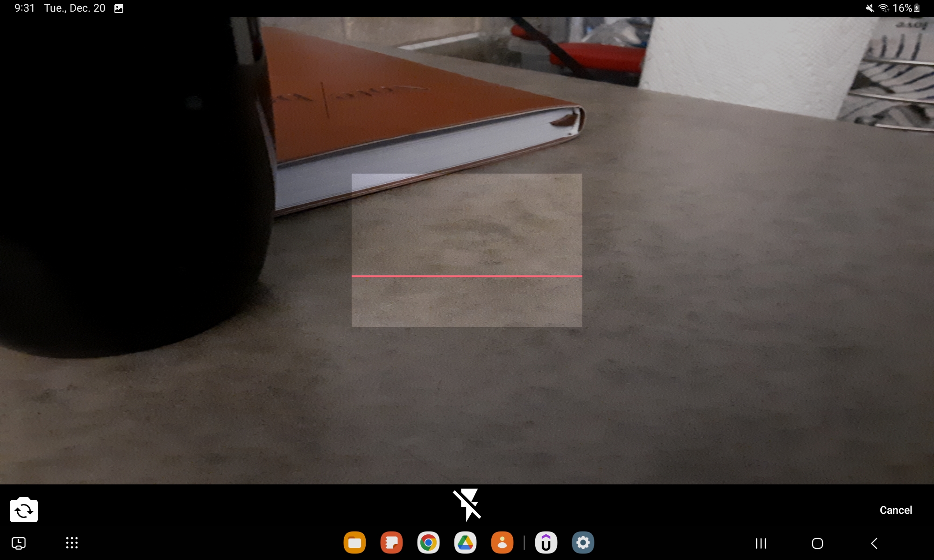Tap the Home navigation button
The height and width of the screenshot is (560, 934).
pyautogui.click(x=817, y=543)
